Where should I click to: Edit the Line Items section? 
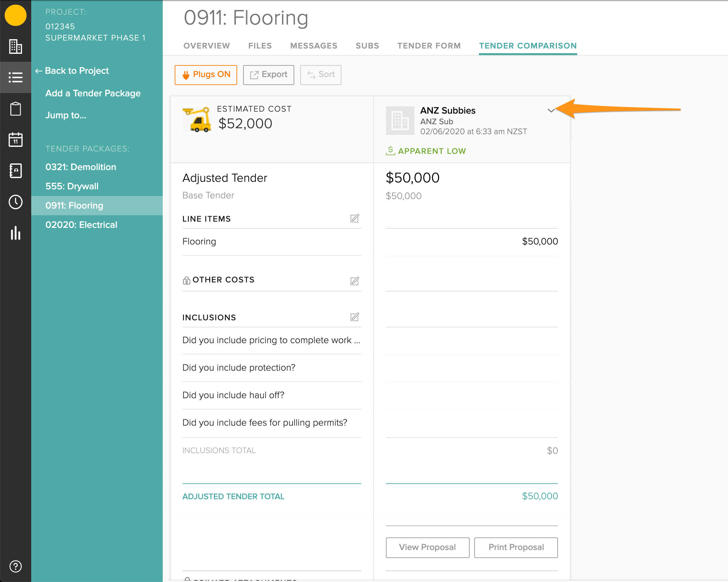click(x=355, y=218)
